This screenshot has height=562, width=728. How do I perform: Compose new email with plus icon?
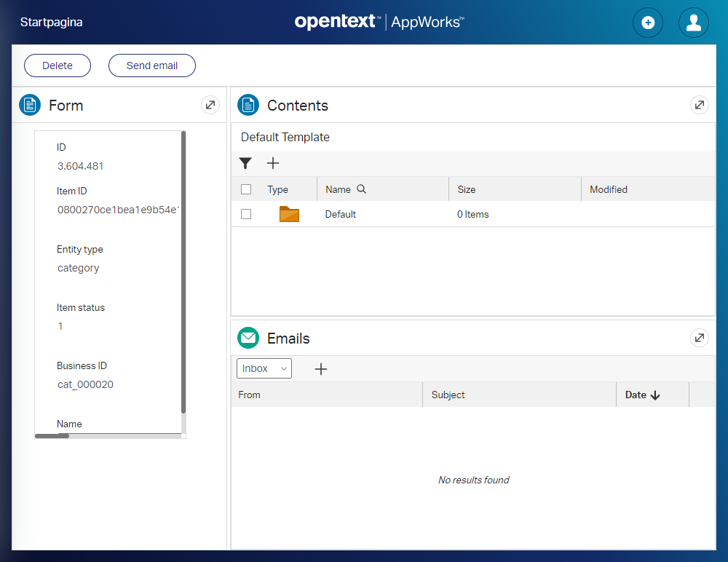click(x=320, y=369)
